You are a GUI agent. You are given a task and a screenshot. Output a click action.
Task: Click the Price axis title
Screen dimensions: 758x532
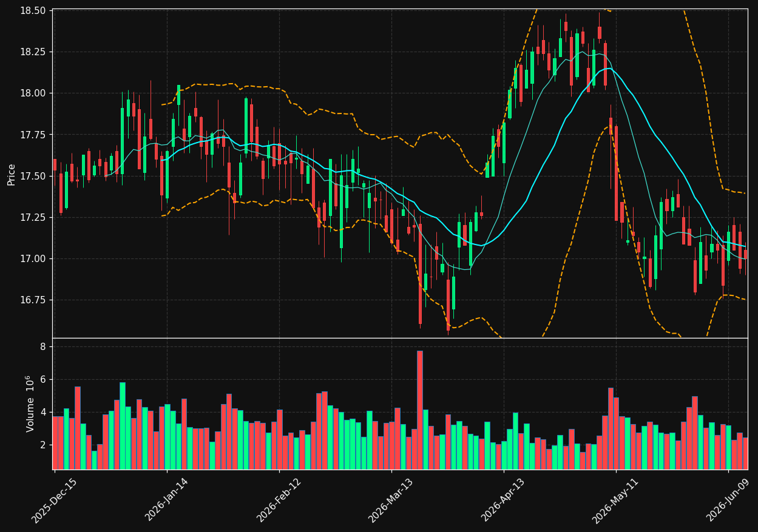tap(12, 173)
